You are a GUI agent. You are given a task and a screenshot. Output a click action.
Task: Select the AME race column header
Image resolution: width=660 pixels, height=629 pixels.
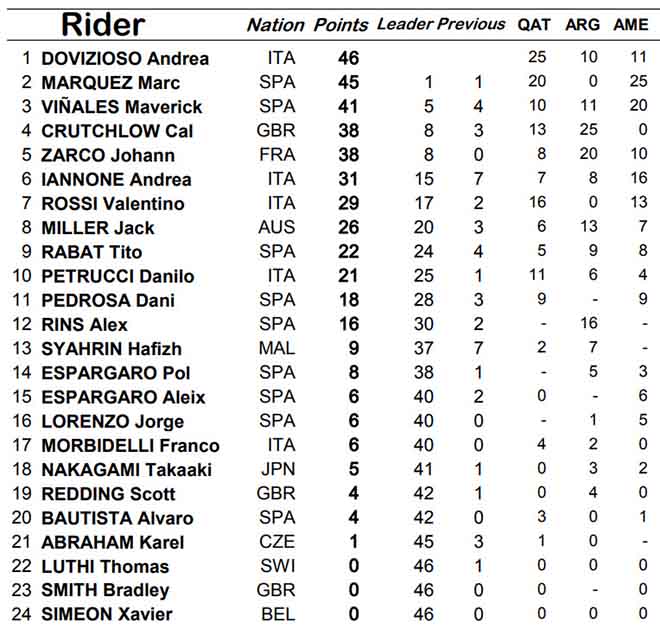coord(630,25)
